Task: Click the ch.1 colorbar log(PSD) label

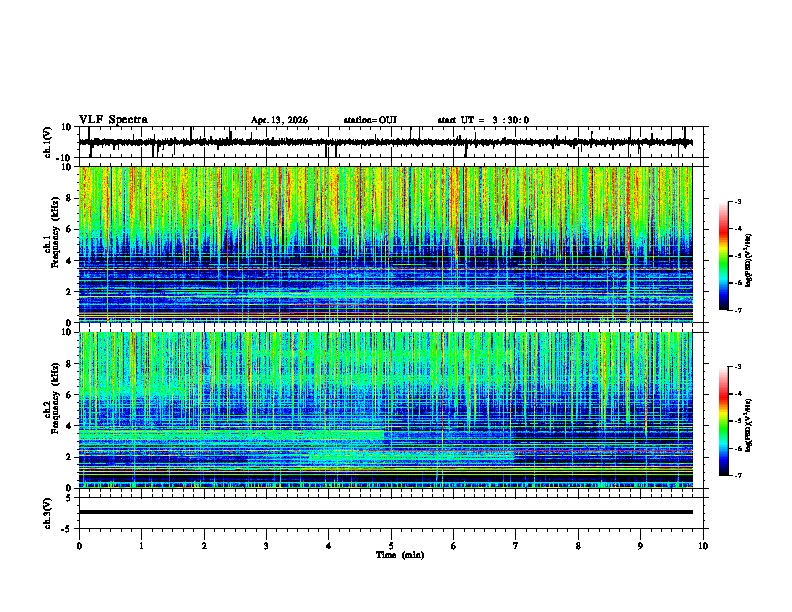Action: tap(748, 261)
